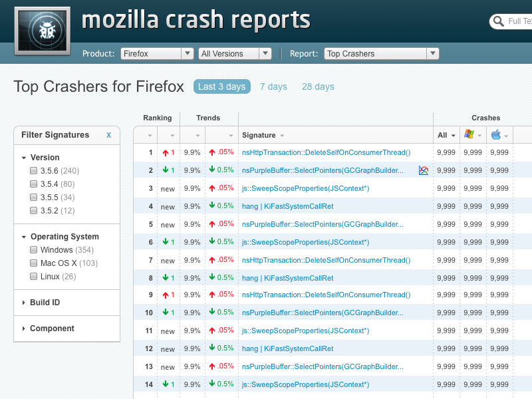The width and height of the screenshot is (532, 399).
Task: Click the Trends column group header
Action: tap(208, 118)
